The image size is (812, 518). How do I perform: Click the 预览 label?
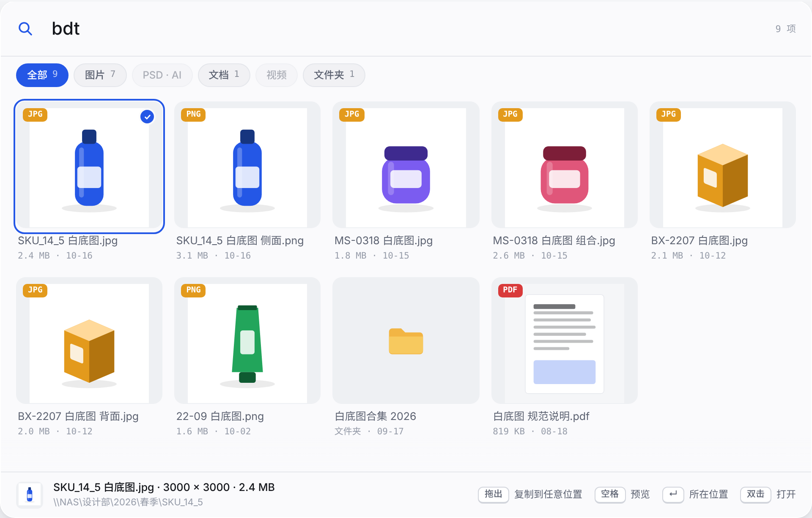coord(640,494)
